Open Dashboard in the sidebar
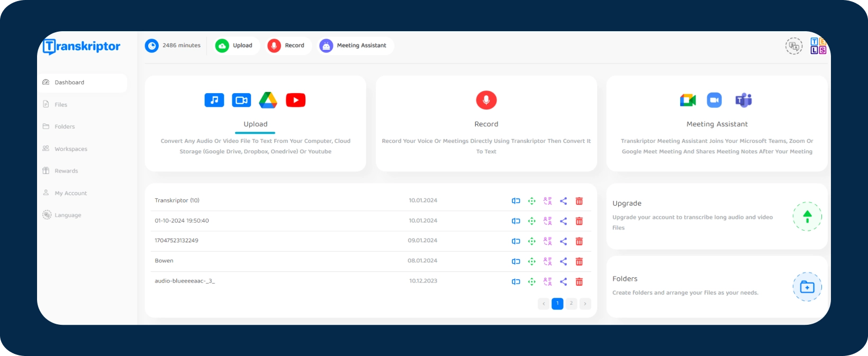This screenshot has height=356, width=868. (x=82, y=83)
